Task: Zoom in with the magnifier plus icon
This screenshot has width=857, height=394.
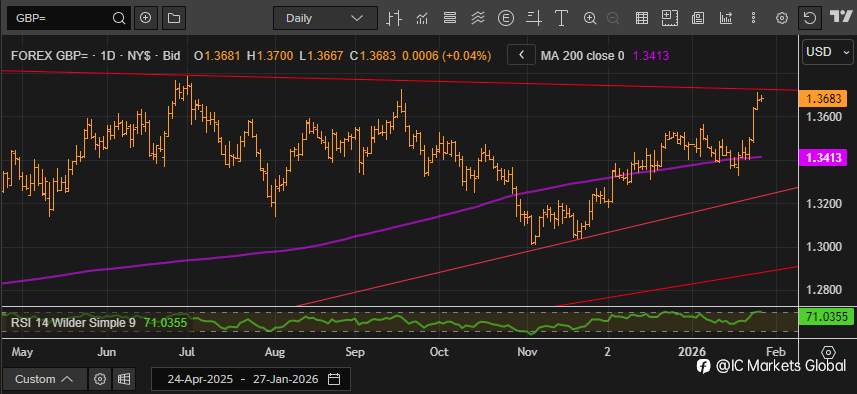Action: pyautogui.click(x=590, y=18)
